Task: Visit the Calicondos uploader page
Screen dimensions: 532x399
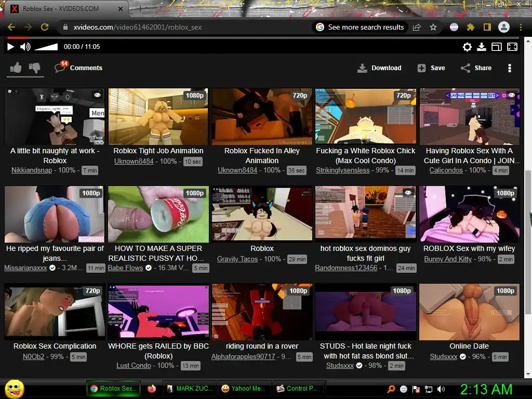Action: pos(446,170)
